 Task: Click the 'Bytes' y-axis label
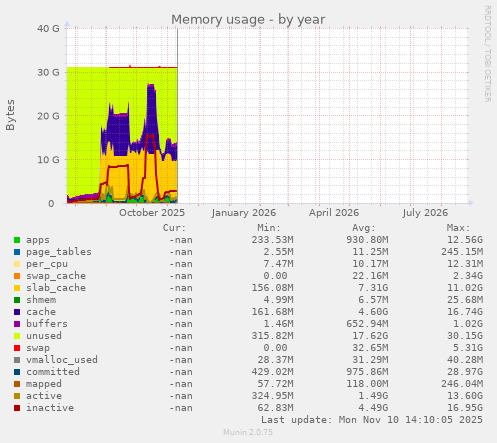pos(10,115)
